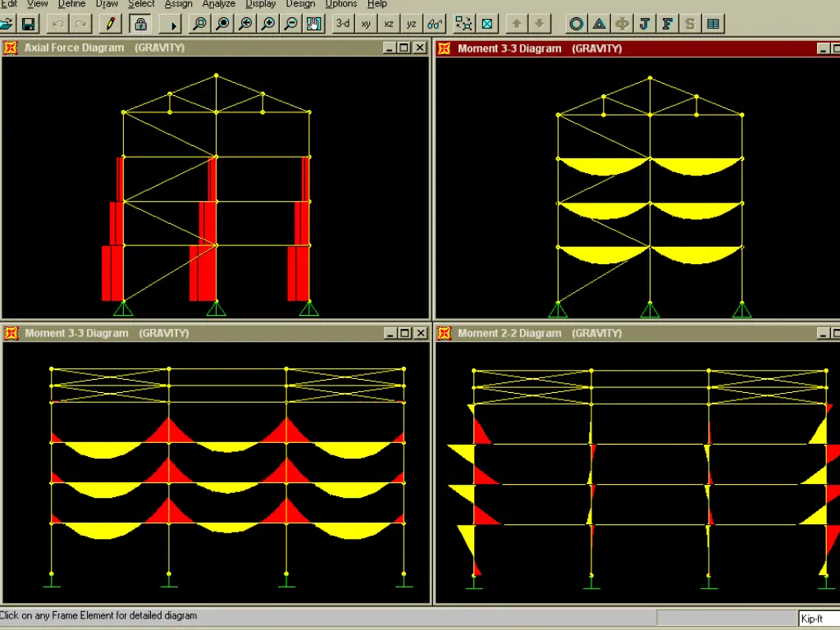Set view to xz plane
This screenshot has height=630, width=840.
pos(389,24)
